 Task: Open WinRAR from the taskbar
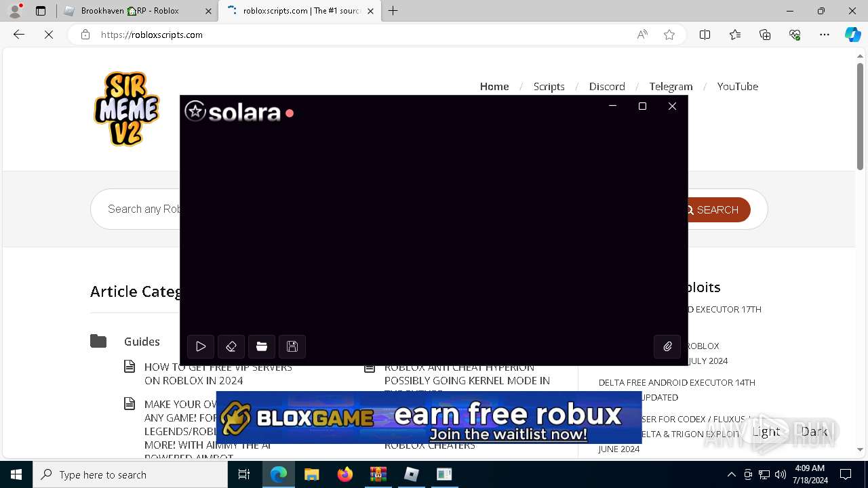tap(378, 474)
